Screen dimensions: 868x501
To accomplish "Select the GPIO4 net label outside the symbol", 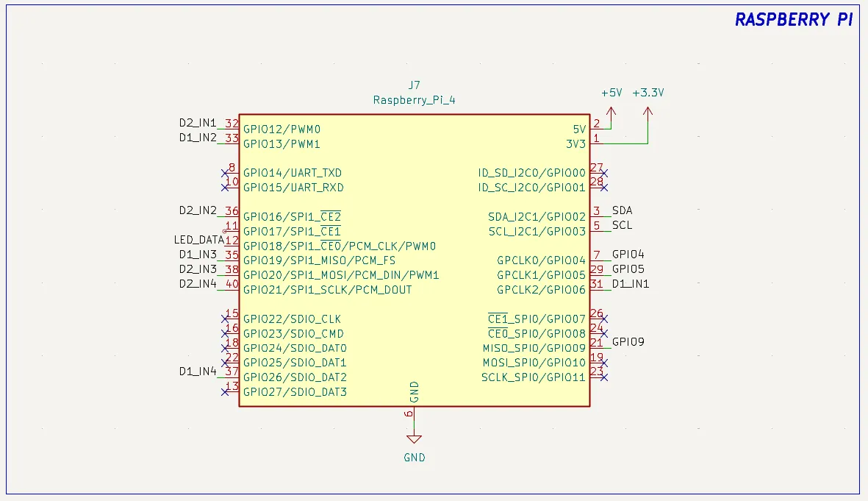I will point(628,255).
